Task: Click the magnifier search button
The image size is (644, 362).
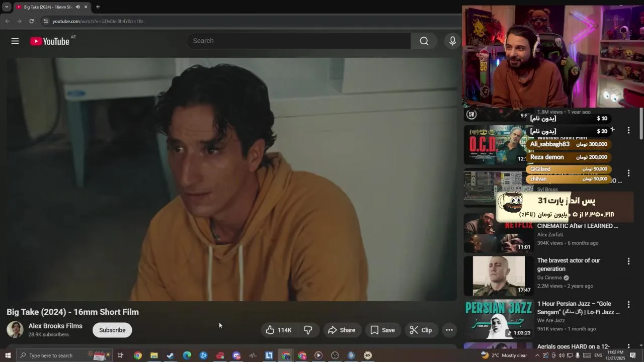Action: point(424,41)
